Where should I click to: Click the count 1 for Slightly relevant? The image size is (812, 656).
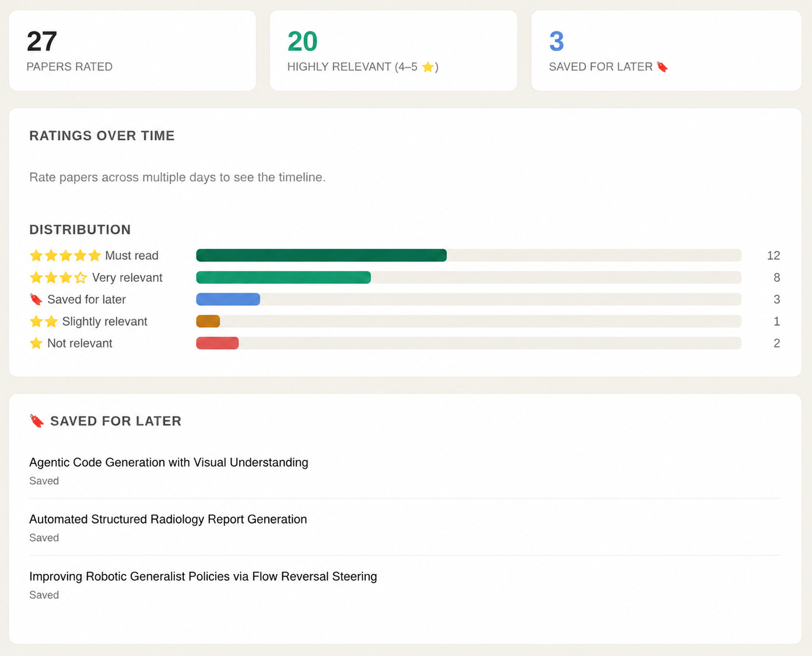[777, 321]
